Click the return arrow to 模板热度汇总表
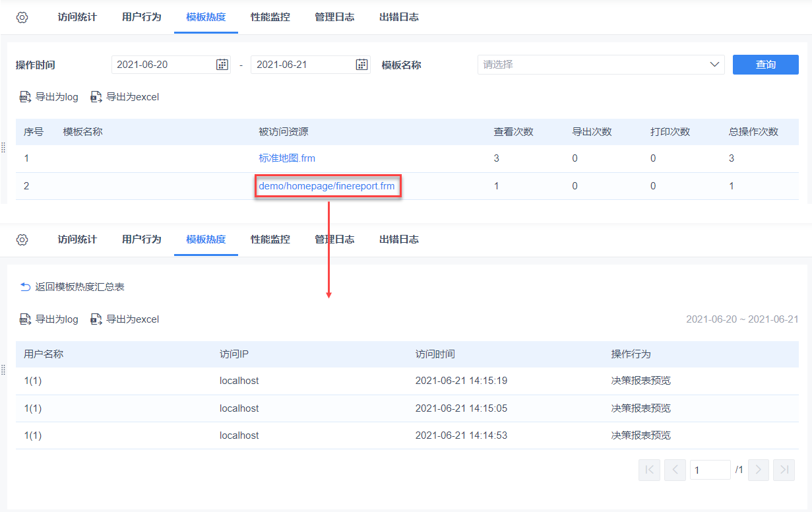The image size is (812, 512). (x=26, y=287)
